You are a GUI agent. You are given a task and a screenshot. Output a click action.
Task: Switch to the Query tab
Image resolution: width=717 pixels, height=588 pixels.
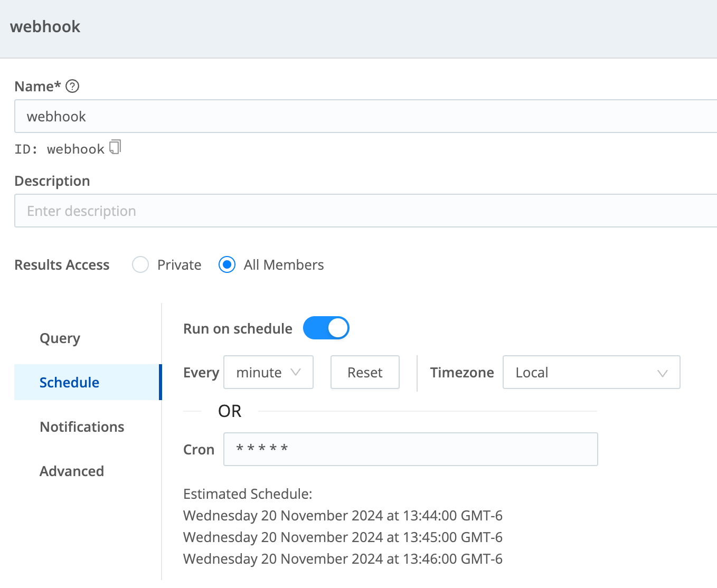click(60, 338)
